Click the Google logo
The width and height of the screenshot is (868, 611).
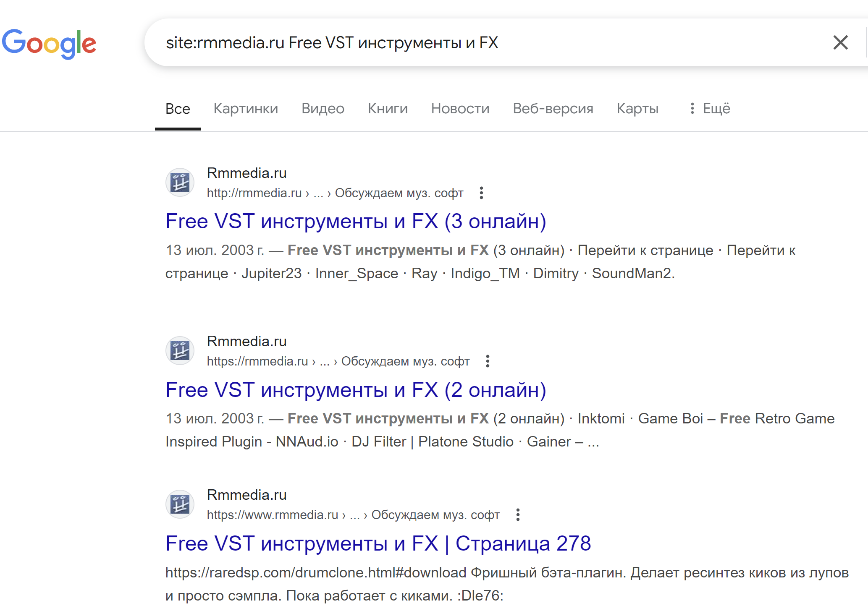(49, 43)
